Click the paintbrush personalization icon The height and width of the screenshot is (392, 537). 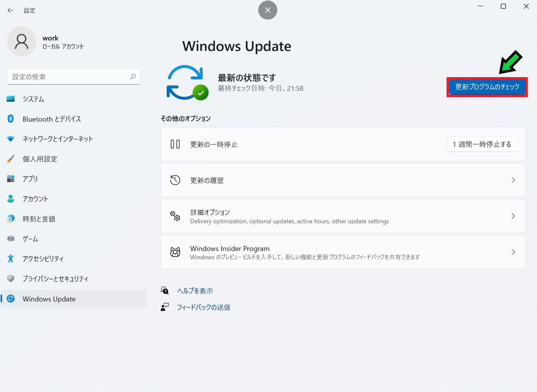point(11,159)
